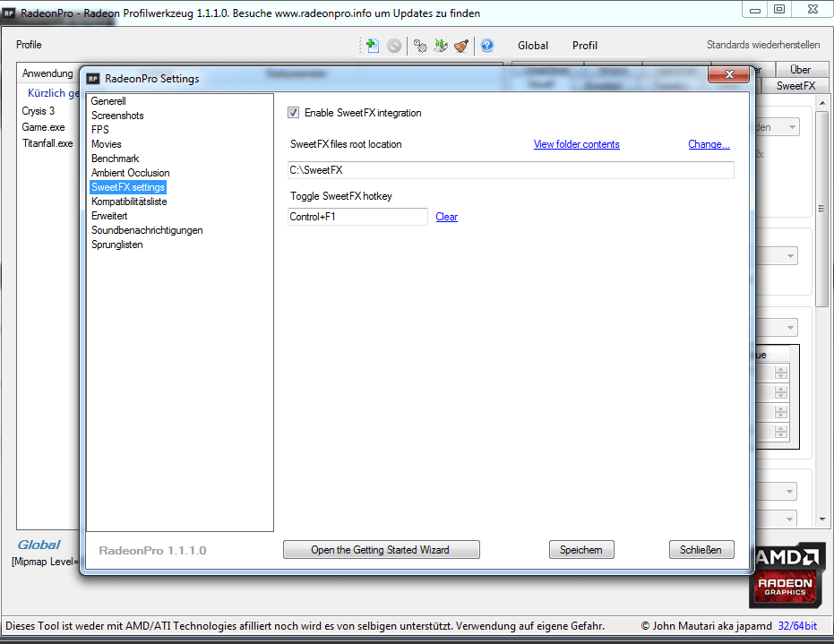Select SweetFX settings category
This screenshot has height=644, width=834.
(128, 187)
